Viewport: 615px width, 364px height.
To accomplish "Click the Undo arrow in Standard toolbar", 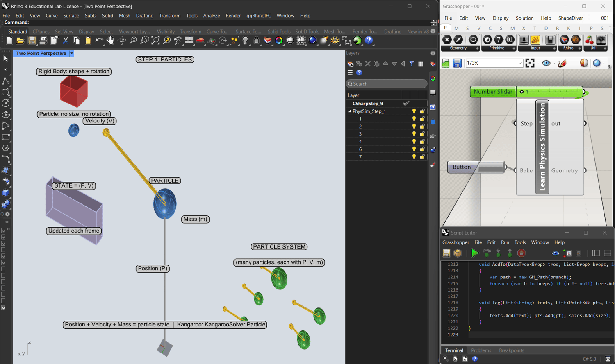I will (x=99, y=41).
